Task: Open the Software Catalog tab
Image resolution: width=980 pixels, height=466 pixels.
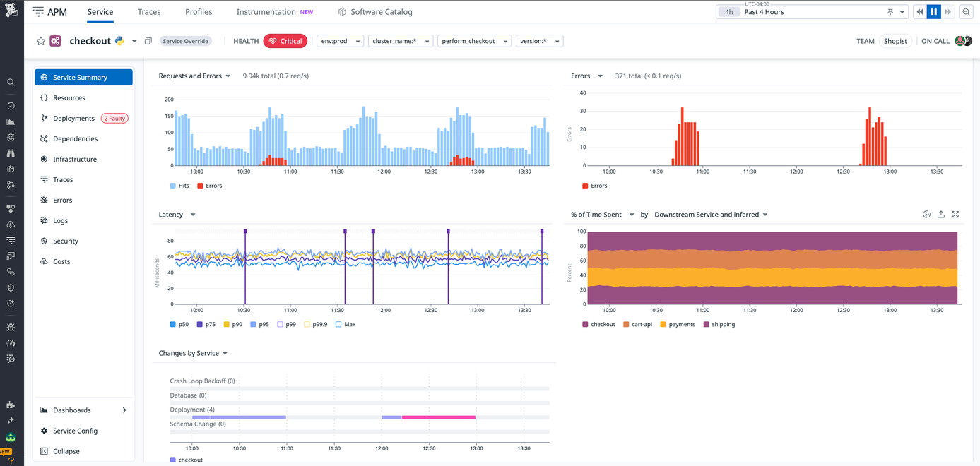Action: pyautogui.click(x=375, y=12)
